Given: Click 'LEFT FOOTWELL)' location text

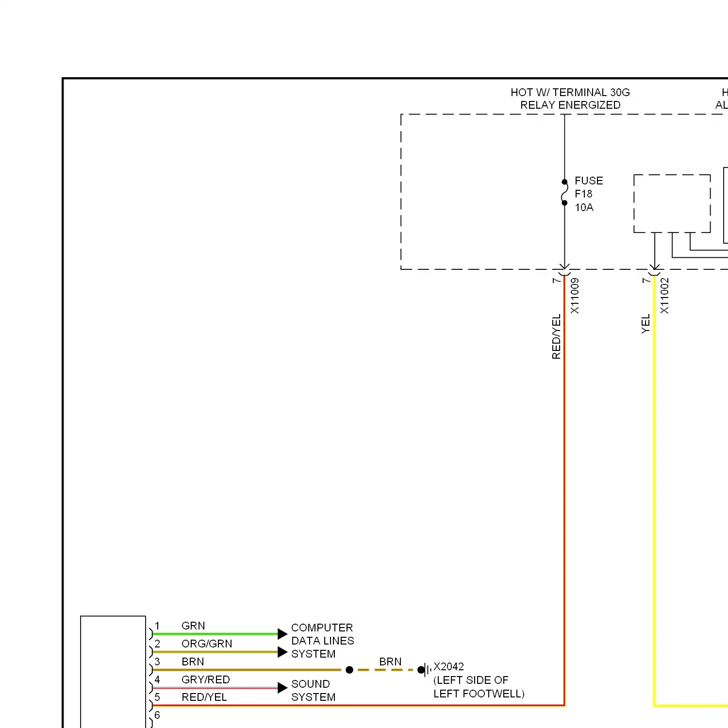Looking at the screenshot, I should [x=479, y=694].
